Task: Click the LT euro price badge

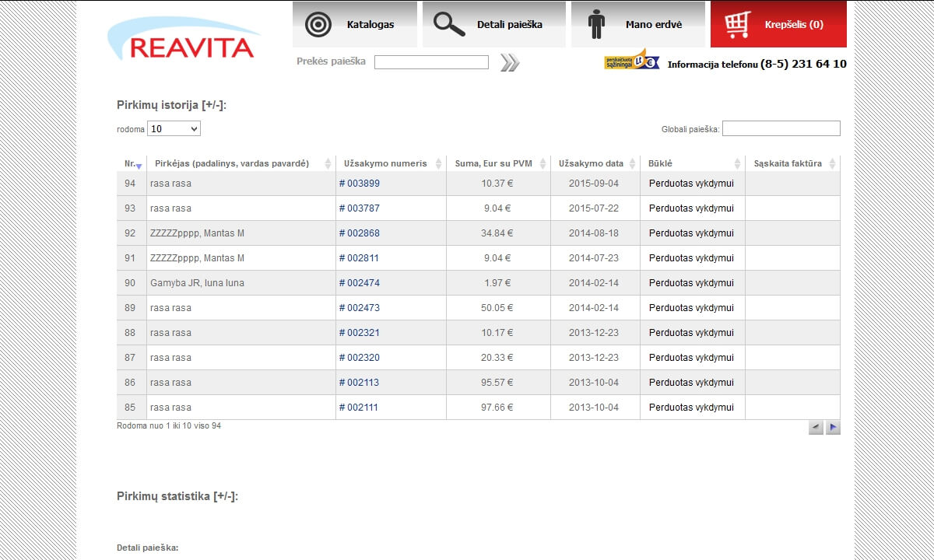Action: click(x=631, y=61)
